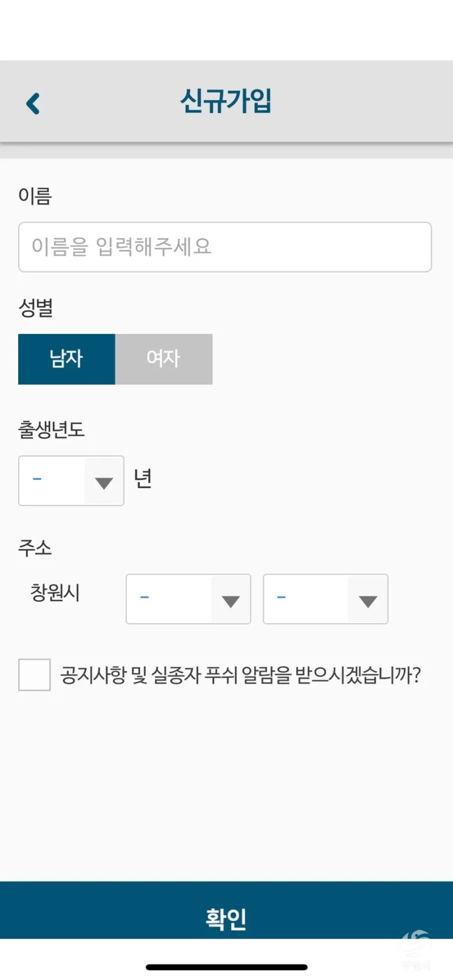Check the 푸쉬 알람 consent checkbox
The height and width of the screenshot is (980, 453).
click(35, 674)
